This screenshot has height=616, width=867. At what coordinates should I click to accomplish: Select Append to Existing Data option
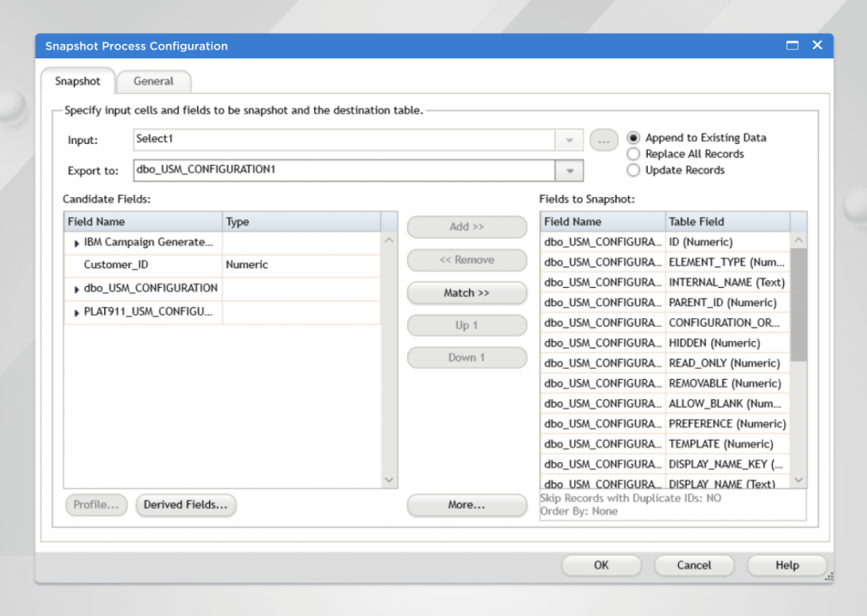point(633,138)
